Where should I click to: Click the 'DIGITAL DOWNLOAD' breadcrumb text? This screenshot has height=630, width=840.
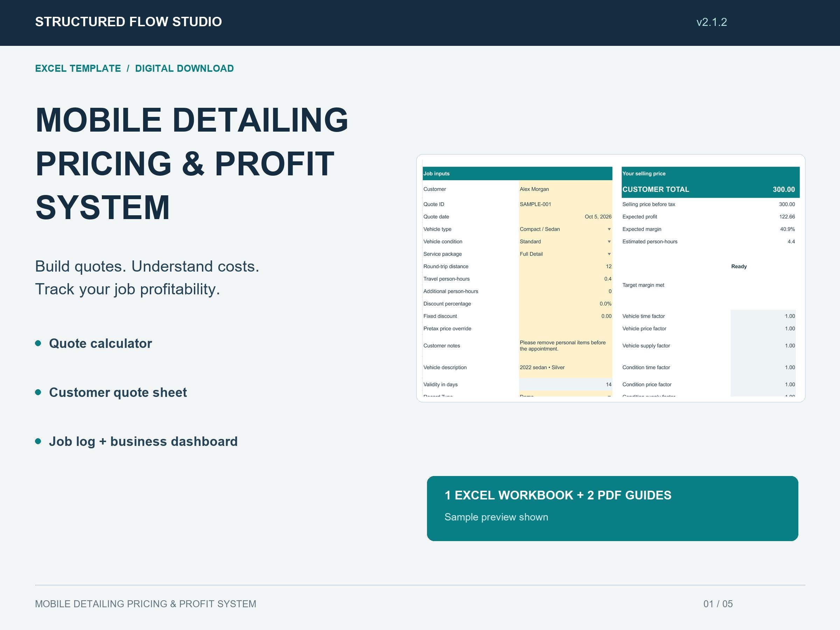[x=184, y=68]
